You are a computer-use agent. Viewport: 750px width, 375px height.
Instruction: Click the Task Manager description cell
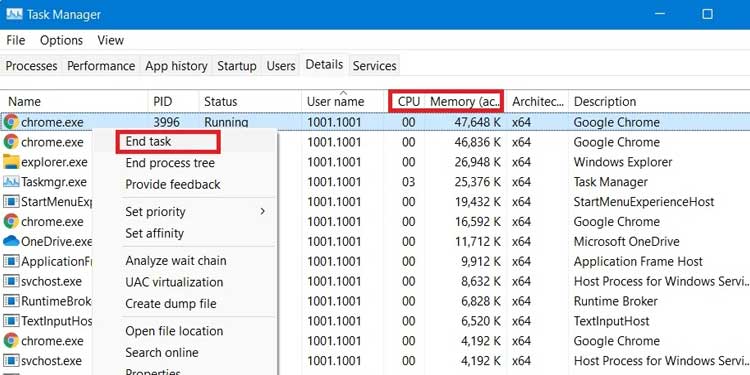click(x=611, y=182)
